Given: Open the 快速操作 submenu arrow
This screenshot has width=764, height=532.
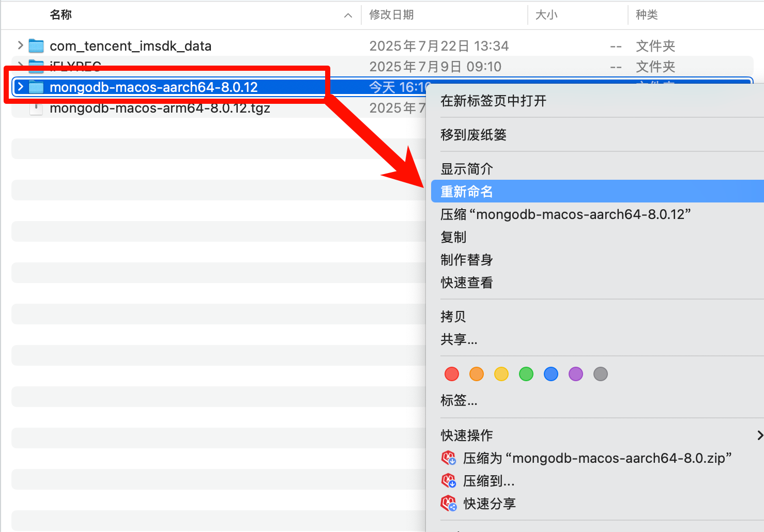Looking at the screenshot, I should 760,435.
